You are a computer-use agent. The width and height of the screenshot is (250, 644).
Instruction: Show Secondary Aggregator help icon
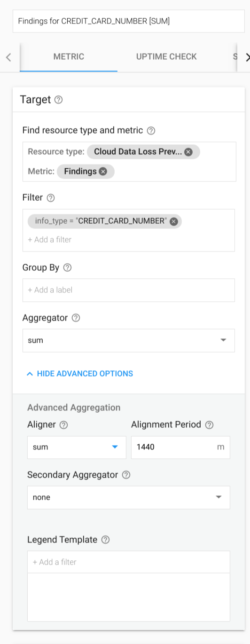pyautogui.click(x=126, y=475)
